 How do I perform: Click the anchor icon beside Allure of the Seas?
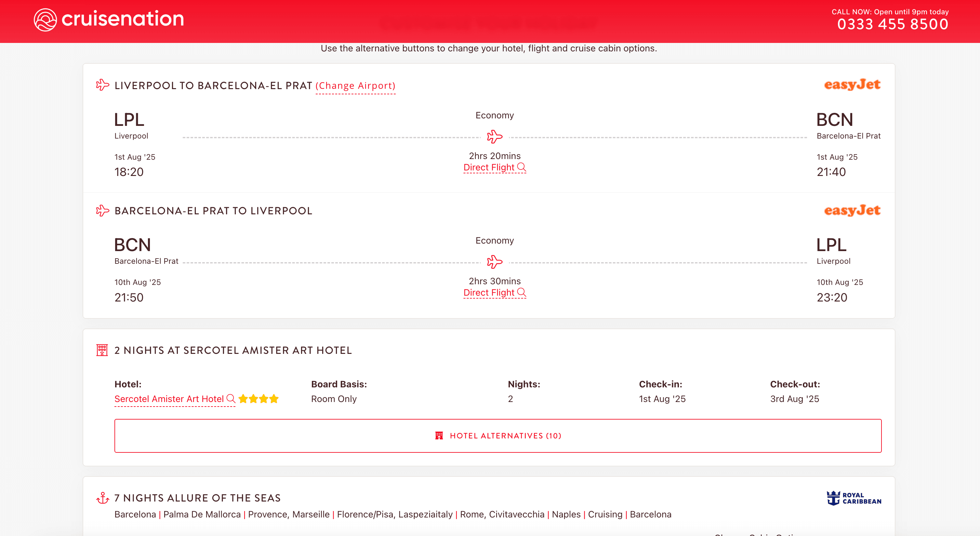point(103,498)
